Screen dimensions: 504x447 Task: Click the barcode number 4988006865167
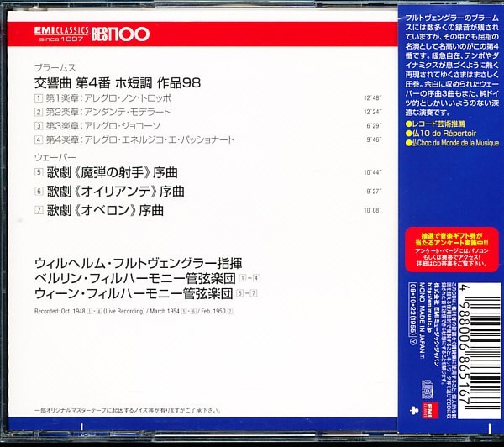pos(465,345)
